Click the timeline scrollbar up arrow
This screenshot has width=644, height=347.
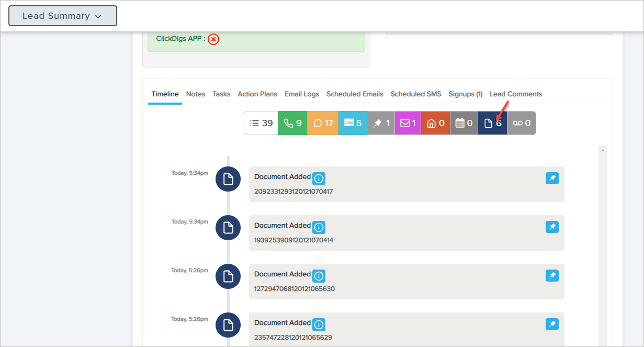(x=603, y=151)
